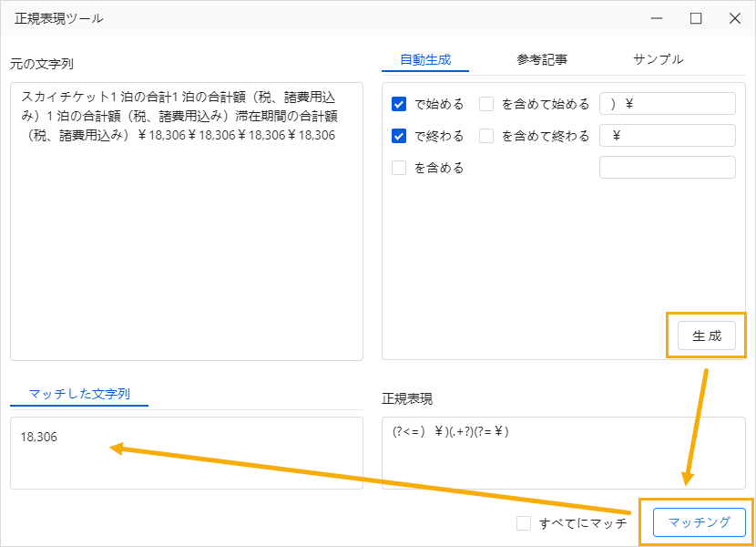Switch to the 自動生成 tab
The image size is (756, 547).
(x=425, y=60)
